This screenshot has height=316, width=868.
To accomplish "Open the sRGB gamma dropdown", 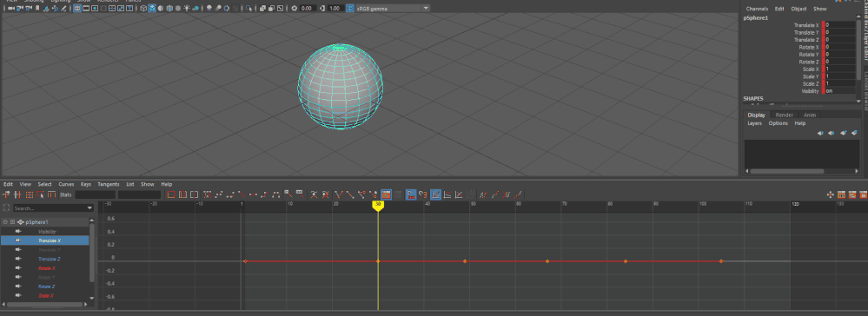I will click(393, 9).
